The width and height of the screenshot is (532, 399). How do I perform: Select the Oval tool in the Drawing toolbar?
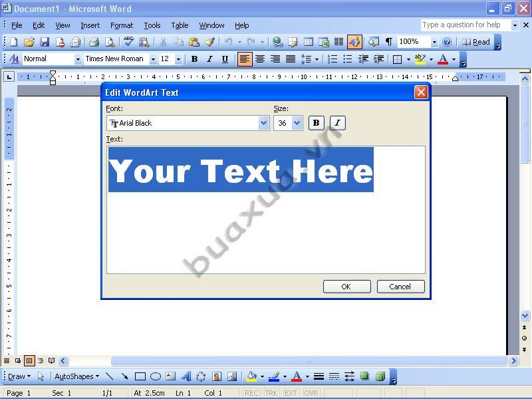(x=156, y=376)
